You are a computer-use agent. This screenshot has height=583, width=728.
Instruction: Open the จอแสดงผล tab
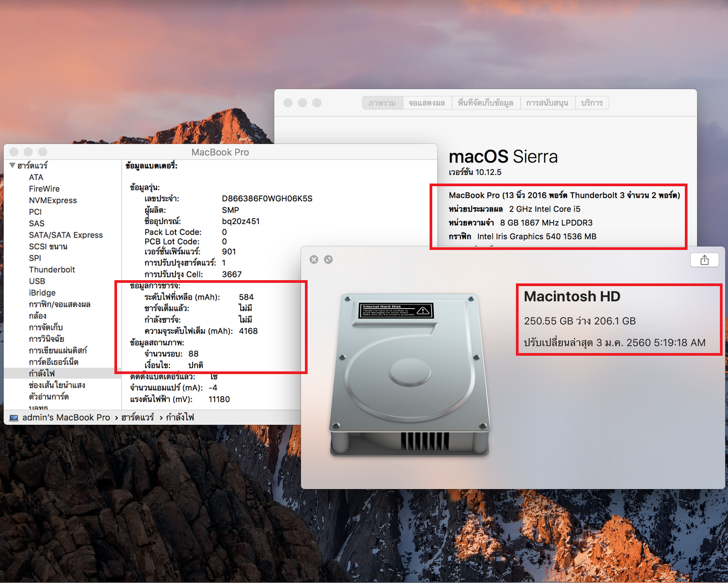coord(427,103)
